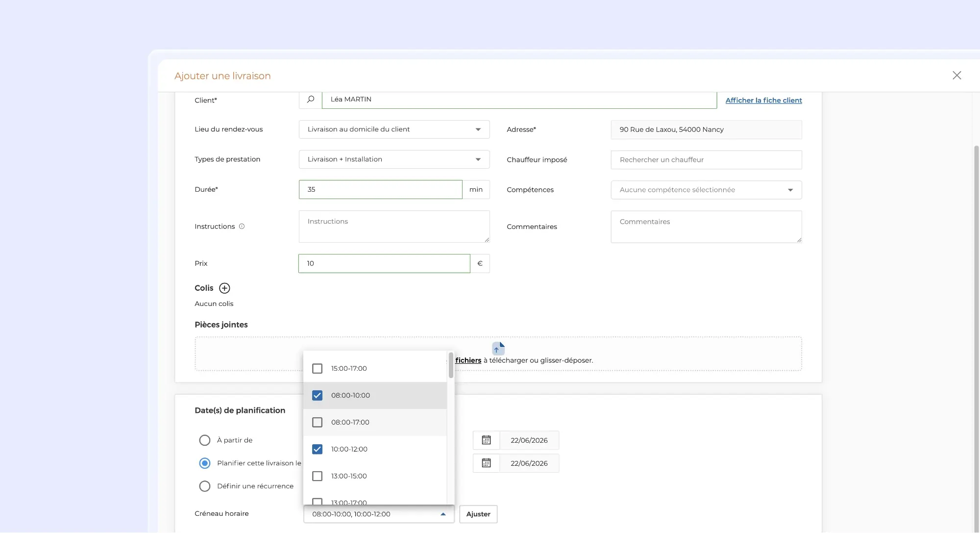Open the Compétences dropdown
Image resolution: width=980 pixels, height=533 pixels.
pyautogui.click(x=706, y=190)
